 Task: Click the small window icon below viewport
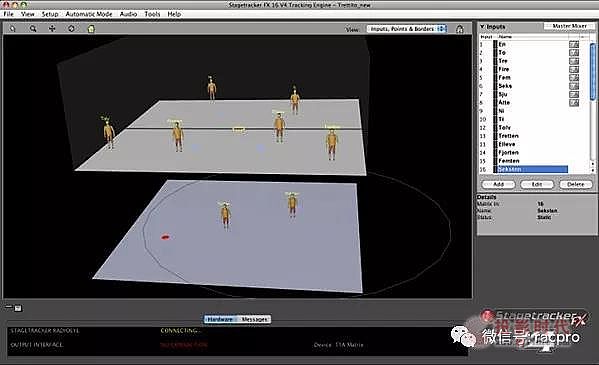pyautogui.click(x=18, y=308)
